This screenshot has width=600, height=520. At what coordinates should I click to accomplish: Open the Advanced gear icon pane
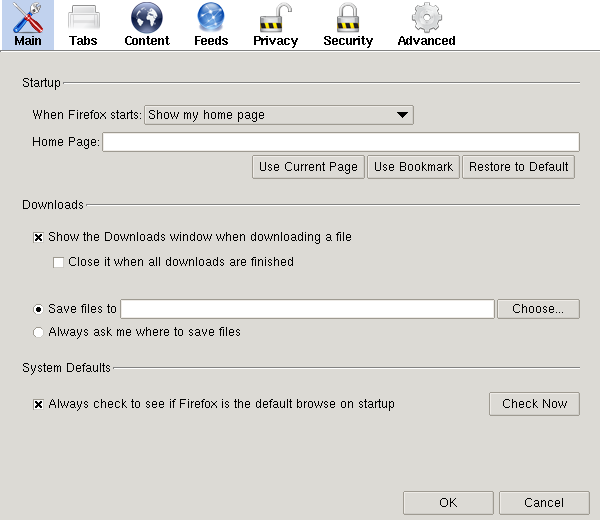(x=426, y=24)
